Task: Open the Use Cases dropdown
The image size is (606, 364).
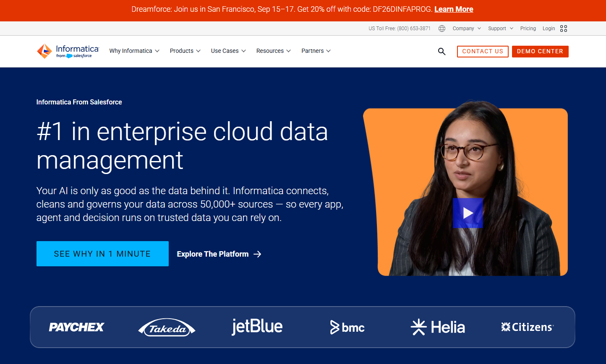Action: click(x=228, y=51)
